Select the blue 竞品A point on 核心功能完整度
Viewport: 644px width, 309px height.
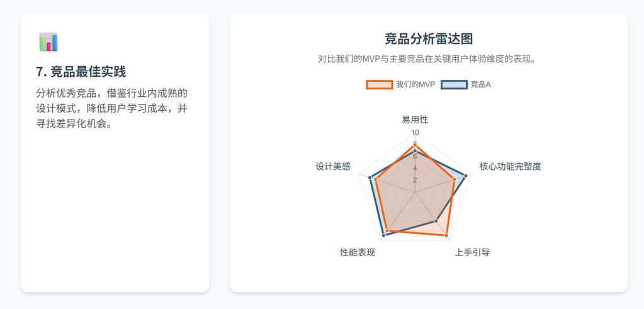point(465,176)
